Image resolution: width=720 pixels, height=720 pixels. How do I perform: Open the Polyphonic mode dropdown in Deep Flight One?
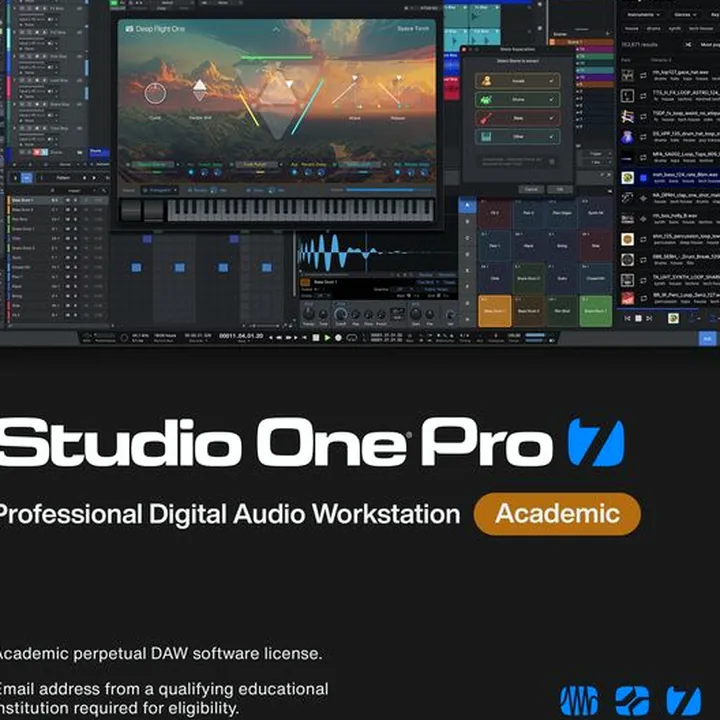click(x=159, y=190)
